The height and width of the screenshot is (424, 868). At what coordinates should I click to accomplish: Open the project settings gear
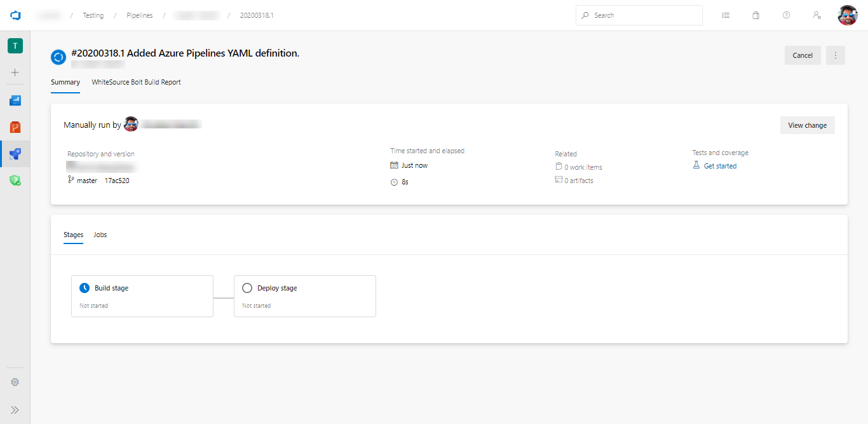click(x=15, y=381)
